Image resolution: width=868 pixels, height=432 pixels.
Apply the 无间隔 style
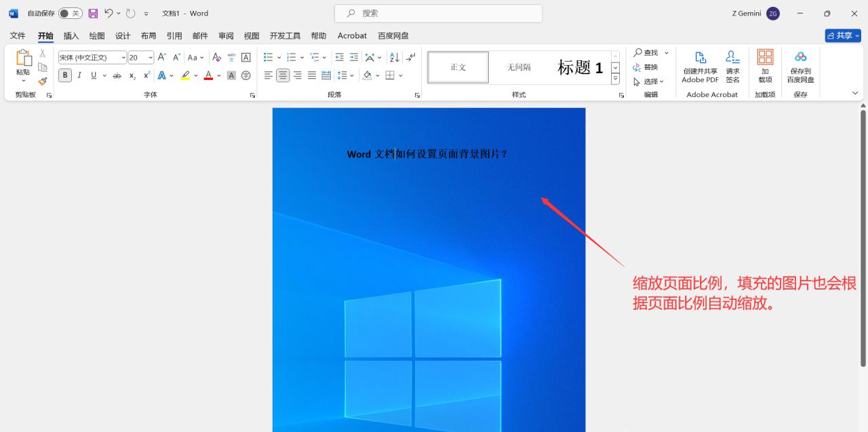519,67
